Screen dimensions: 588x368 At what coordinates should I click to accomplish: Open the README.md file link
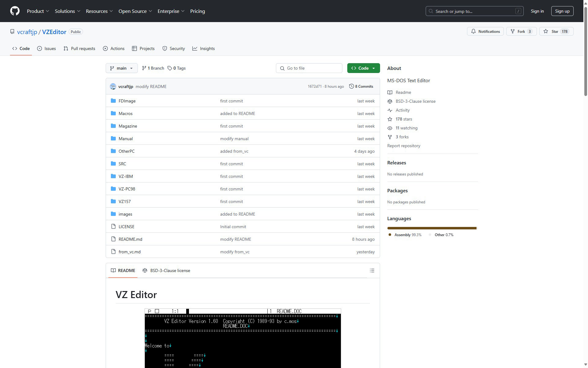tap(130, 239)
